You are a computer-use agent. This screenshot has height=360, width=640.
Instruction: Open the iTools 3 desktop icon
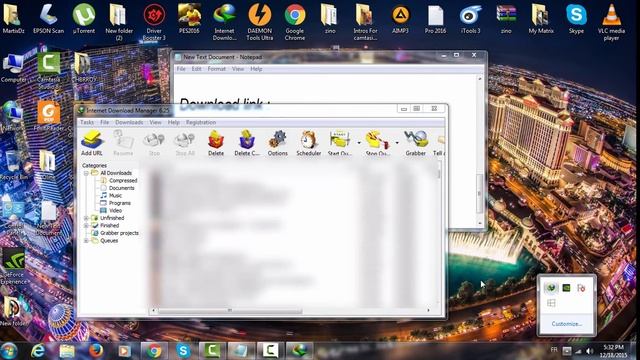point(470,19)
